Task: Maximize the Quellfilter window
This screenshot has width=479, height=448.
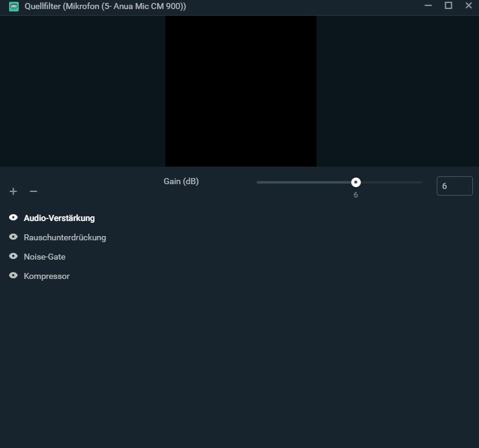Action: pos(448,5)
